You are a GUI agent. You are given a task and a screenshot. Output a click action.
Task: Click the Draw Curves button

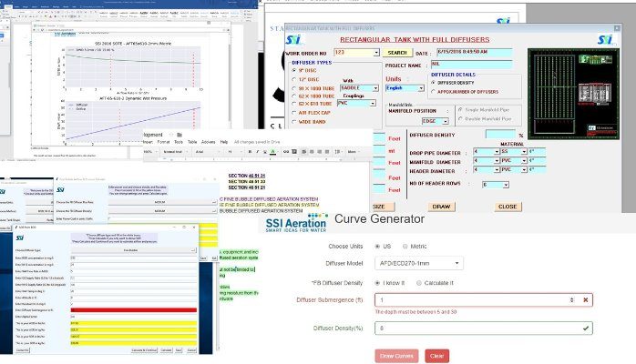click(x=396, y=356)
